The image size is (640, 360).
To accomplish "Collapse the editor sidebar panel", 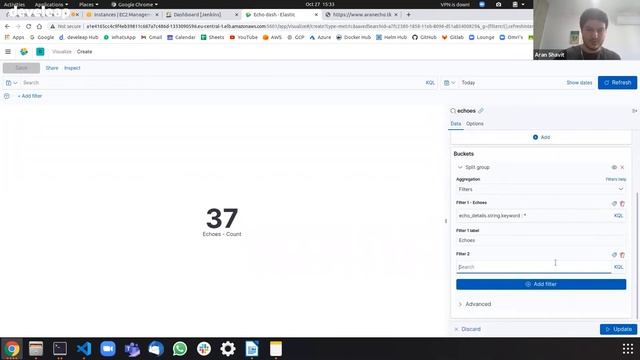I will click(x=634, y=111).
